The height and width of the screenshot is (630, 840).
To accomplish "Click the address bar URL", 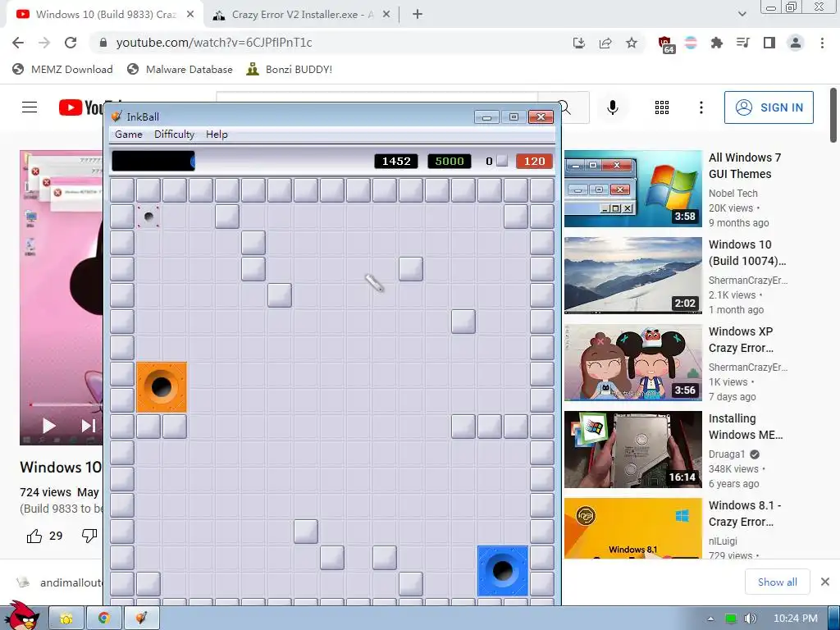I will (214, 43).
